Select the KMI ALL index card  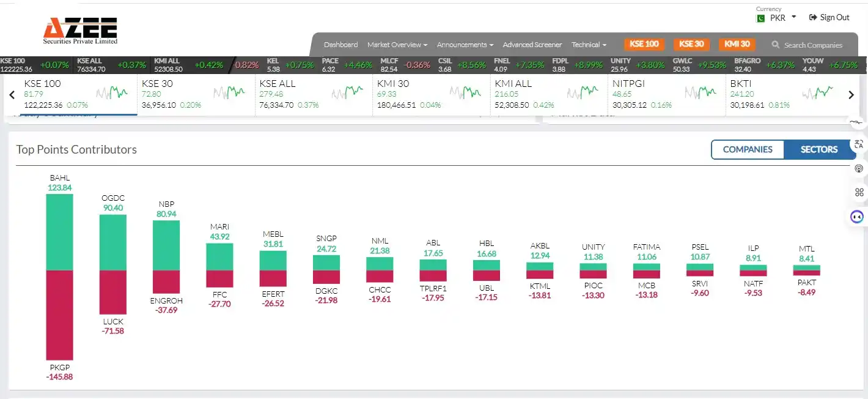(x=548, y=94)
